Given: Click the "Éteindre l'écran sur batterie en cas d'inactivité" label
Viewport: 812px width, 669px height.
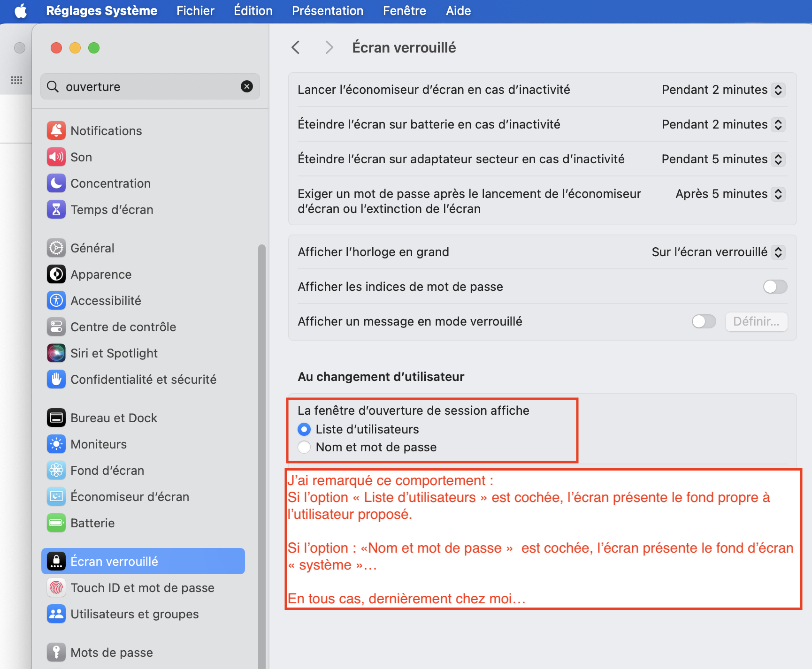Looking at the screenshot, I should pyautogui.click(x=429, y=124).
